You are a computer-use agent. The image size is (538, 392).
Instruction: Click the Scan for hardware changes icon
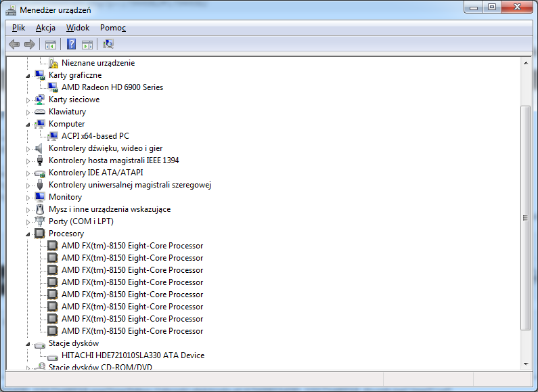coord(108,44)
